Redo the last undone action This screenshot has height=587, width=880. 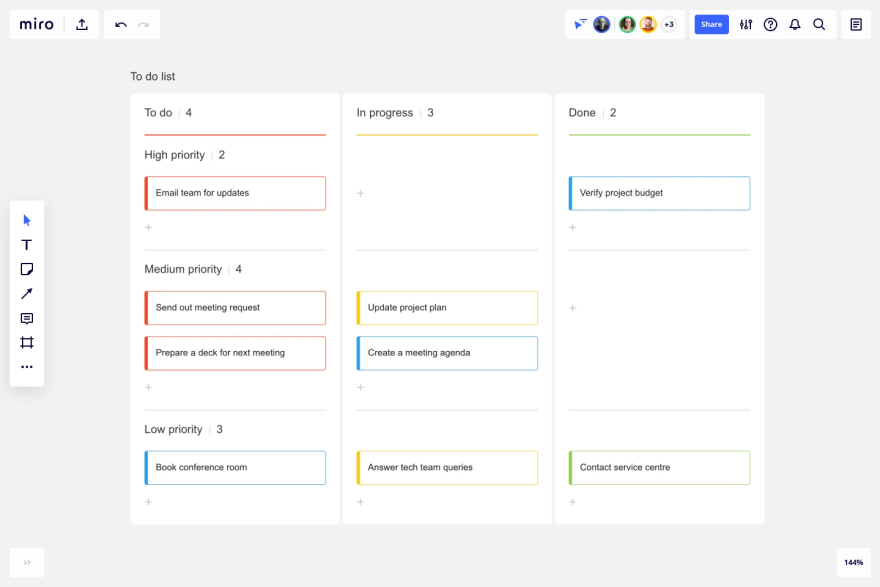[x=144, y=25]
